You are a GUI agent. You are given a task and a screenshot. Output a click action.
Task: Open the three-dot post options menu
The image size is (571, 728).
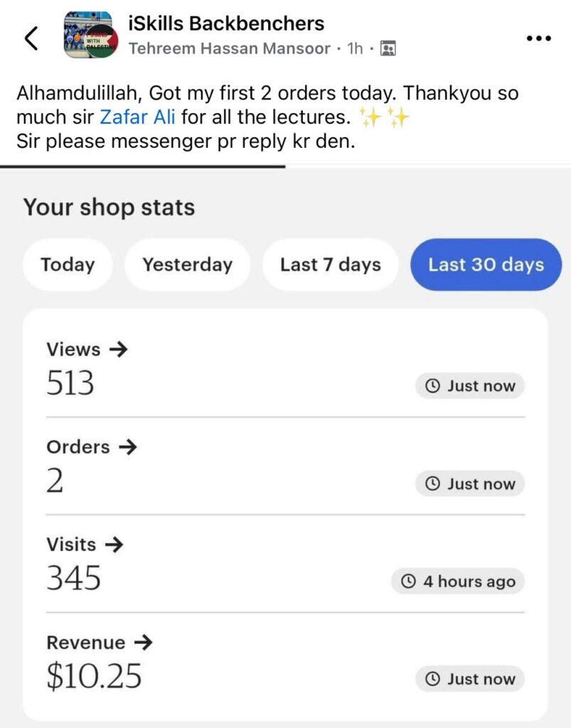[538, 38]
